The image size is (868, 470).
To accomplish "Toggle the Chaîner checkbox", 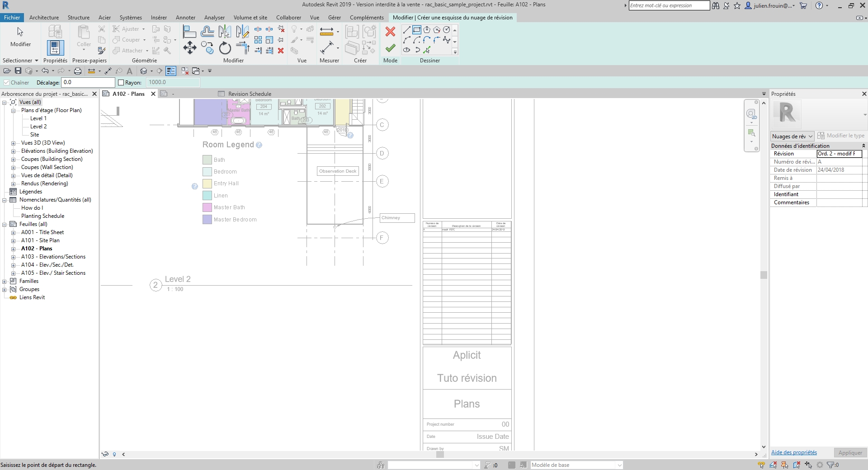I will pos(6,83).
